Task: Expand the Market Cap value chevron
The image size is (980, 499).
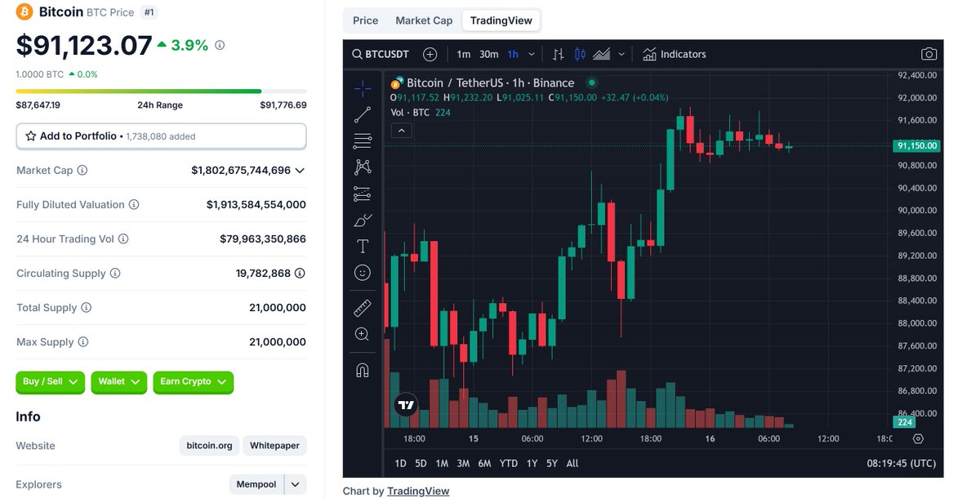Action: [300, 171]
